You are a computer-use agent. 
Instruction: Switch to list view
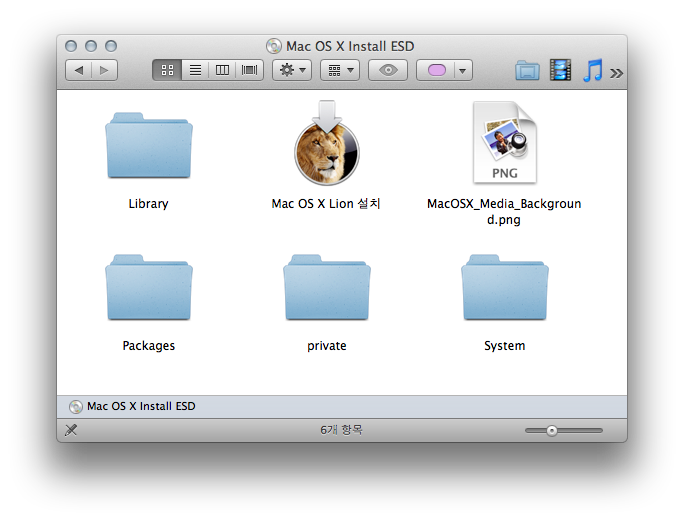pos(195,70)
